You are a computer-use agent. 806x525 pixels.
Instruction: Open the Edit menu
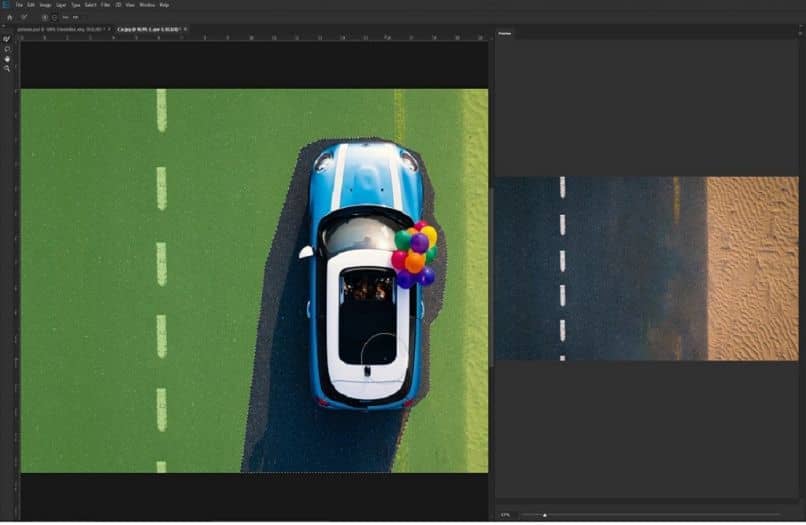click(x=31, y=5)
